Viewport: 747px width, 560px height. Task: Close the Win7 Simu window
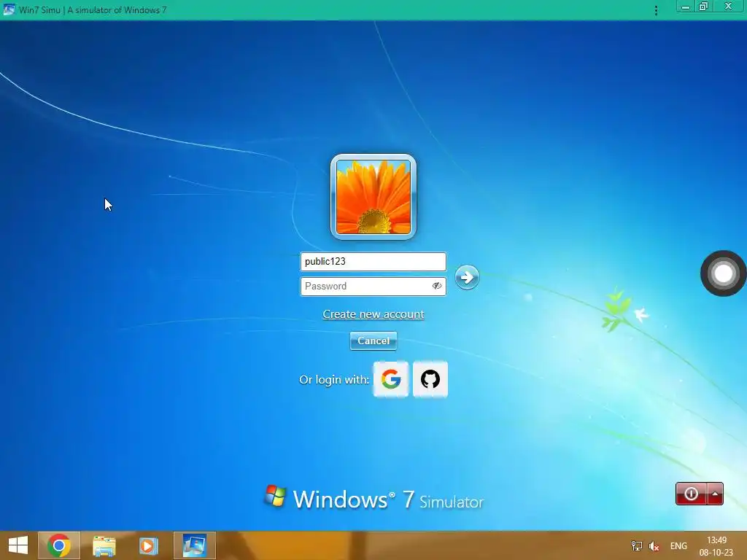[x=728, y=7]
